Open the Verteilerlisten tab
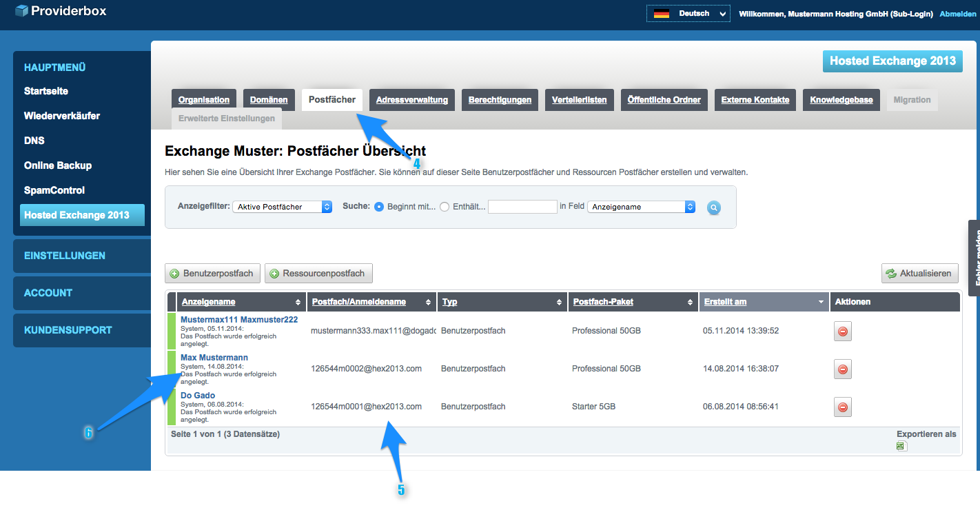Image resolution: width=980 pixels, height=510 pixels. pyautogui.click(x=579, y=100)
